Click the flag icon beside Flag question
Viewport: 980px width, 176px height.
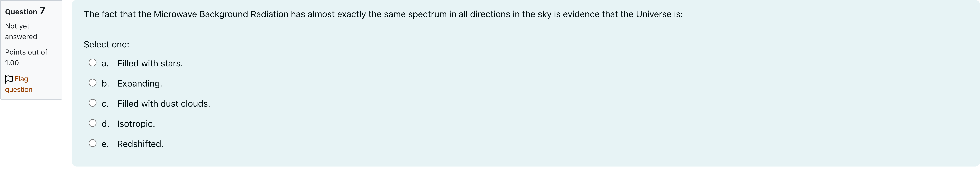[x=9, y=79]
